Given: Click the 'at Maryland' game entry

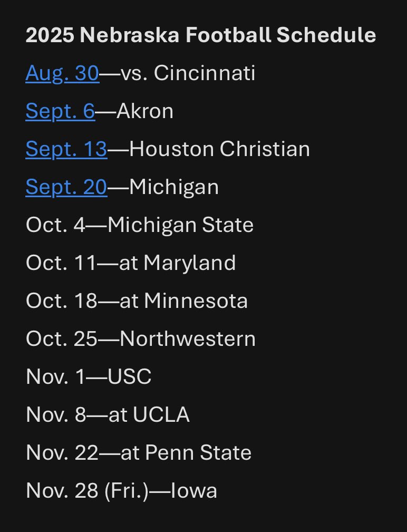Looking at the screenshot, I should [x=178, y=263].
